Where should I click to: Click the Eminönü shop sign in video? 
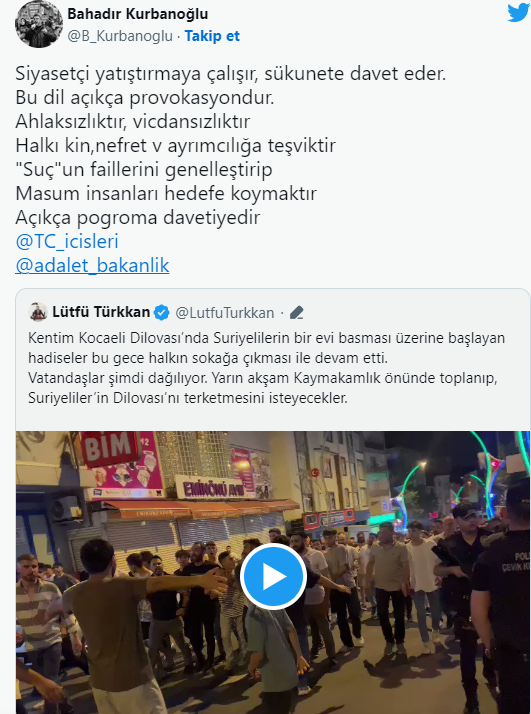click(x=214, y=488)
